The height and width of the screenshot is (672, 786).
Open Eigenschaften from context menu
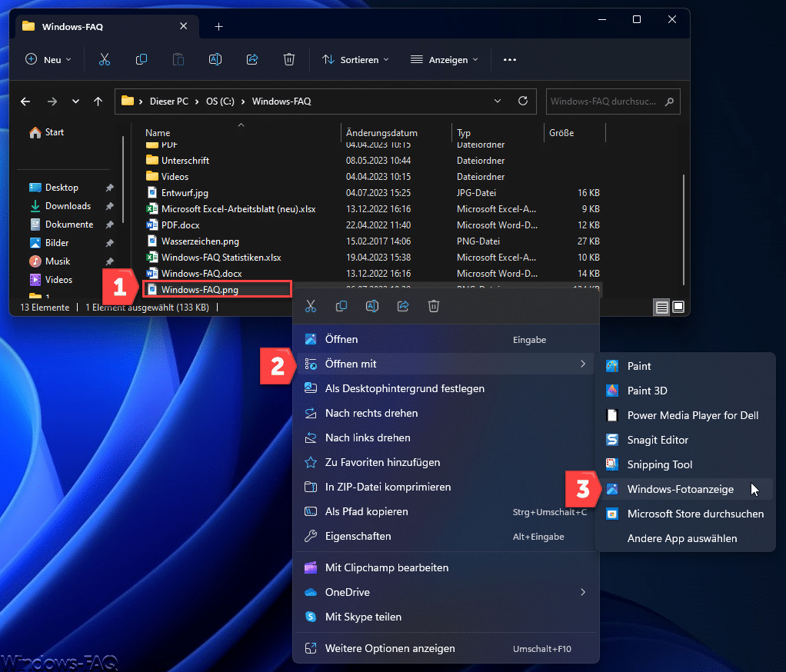pyautogui.click(x=446, y=536)
